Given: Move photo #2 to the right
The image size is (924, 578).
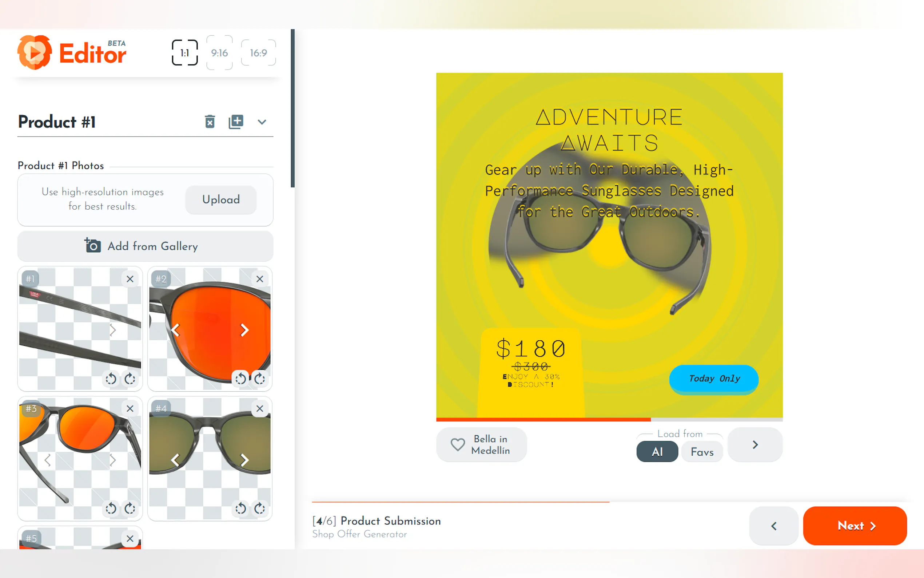Looking at the screenshot, I should click(x=244, y=330).
